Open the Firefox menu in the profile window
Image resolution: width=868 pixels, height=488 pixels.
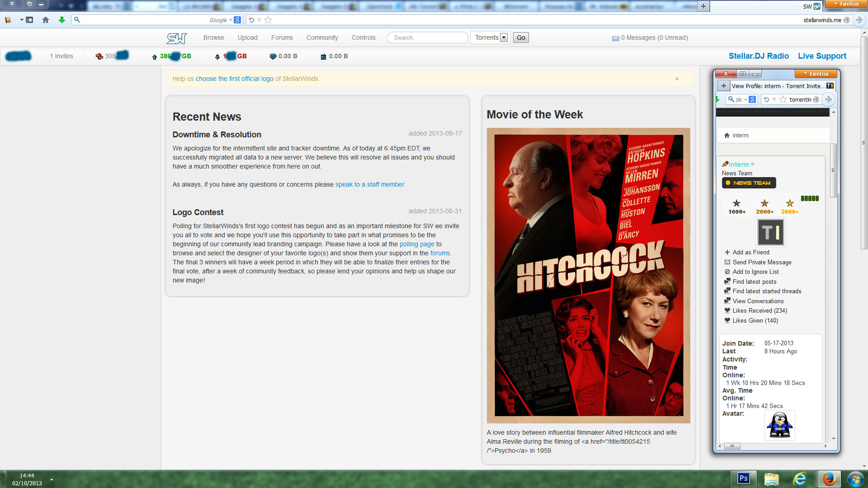pyautogui.click(x=816, y=74)
